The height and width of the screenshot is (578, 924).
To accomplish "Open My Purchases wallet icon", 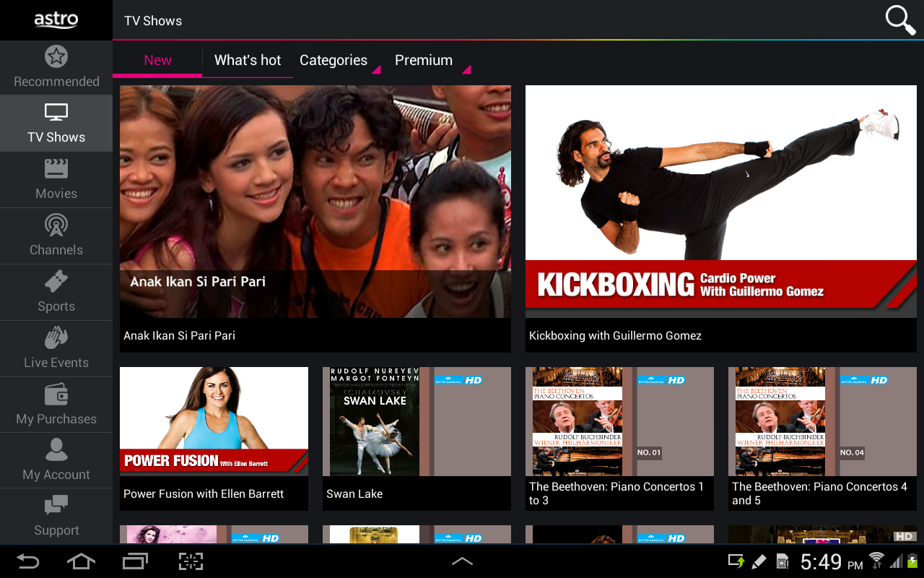I will 56,394.
